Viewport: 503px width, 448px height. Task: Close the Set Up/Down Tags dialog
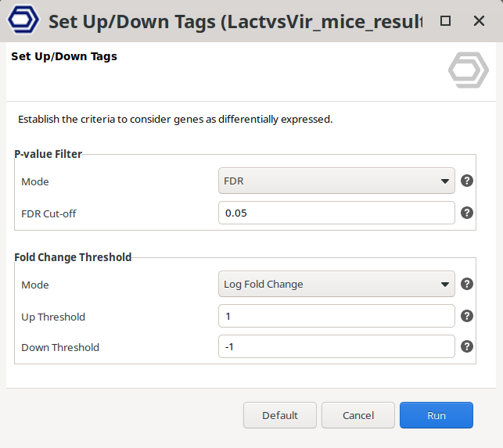point(480,21)
